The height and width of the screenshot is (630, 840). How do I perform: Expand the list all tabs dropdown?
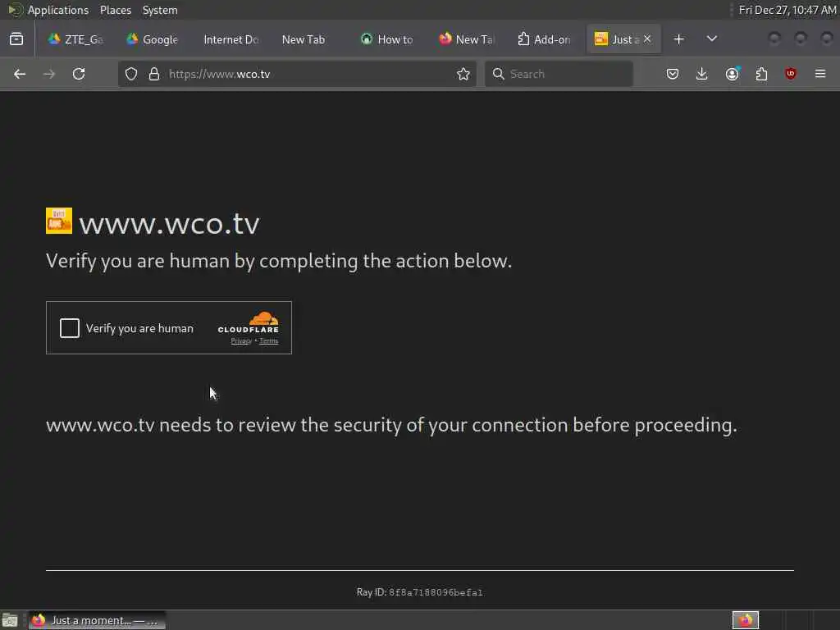712,39
